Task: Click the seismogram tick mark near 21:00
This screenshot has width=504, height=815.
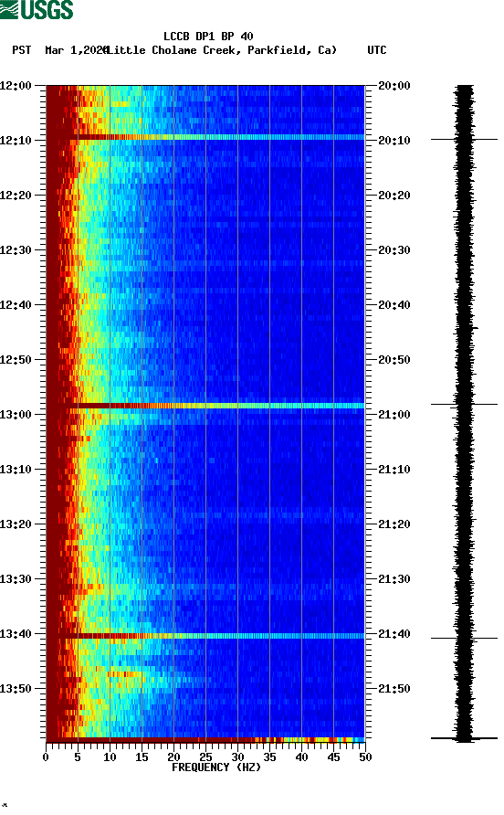Action: coord(464,405)
